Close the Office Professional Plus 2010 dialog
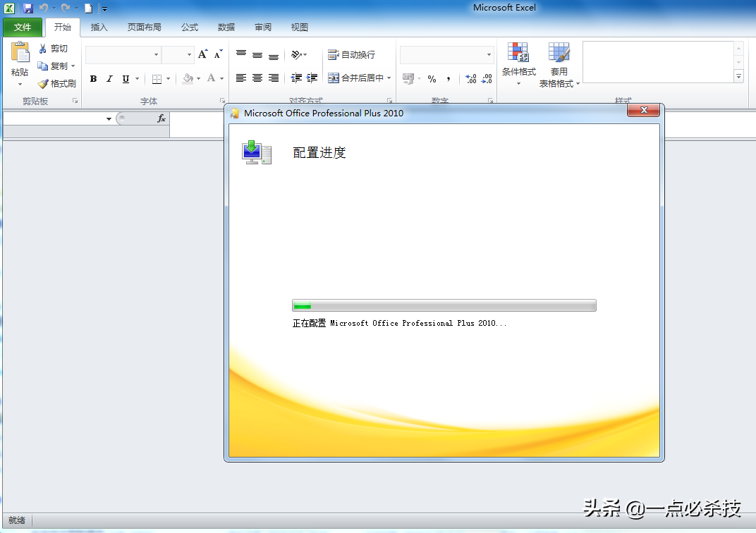 [x=644, y=111]
